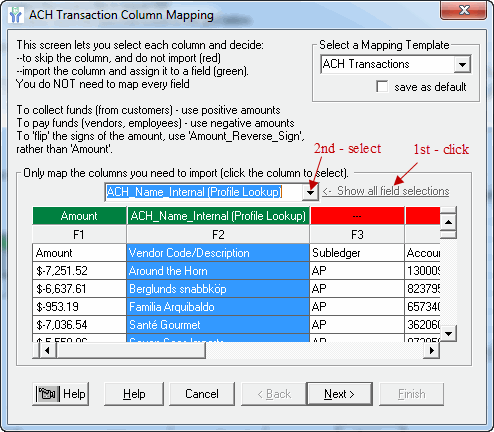Click the Next button
The image size is (494, 432).
(339, 394)
